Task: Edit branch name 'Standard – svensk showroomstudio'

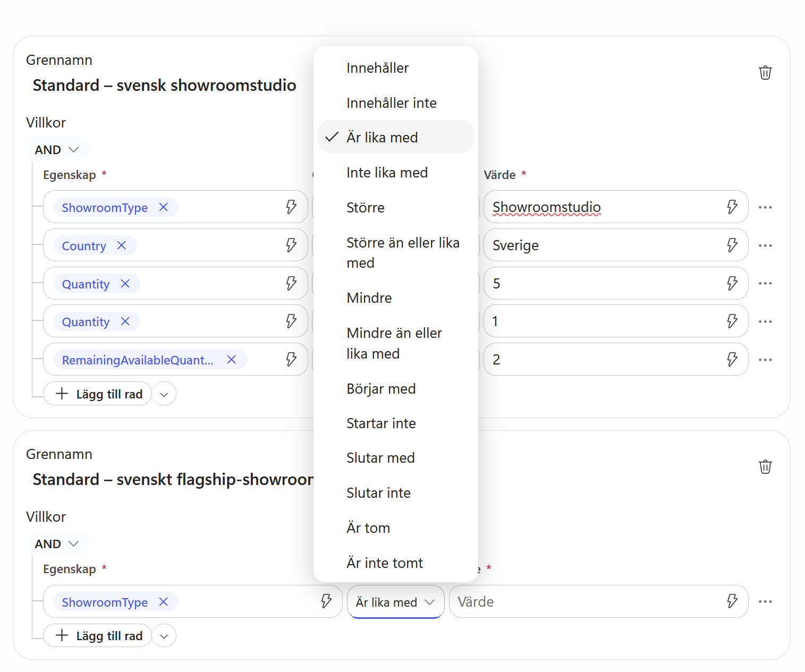Action: point(165,85)
